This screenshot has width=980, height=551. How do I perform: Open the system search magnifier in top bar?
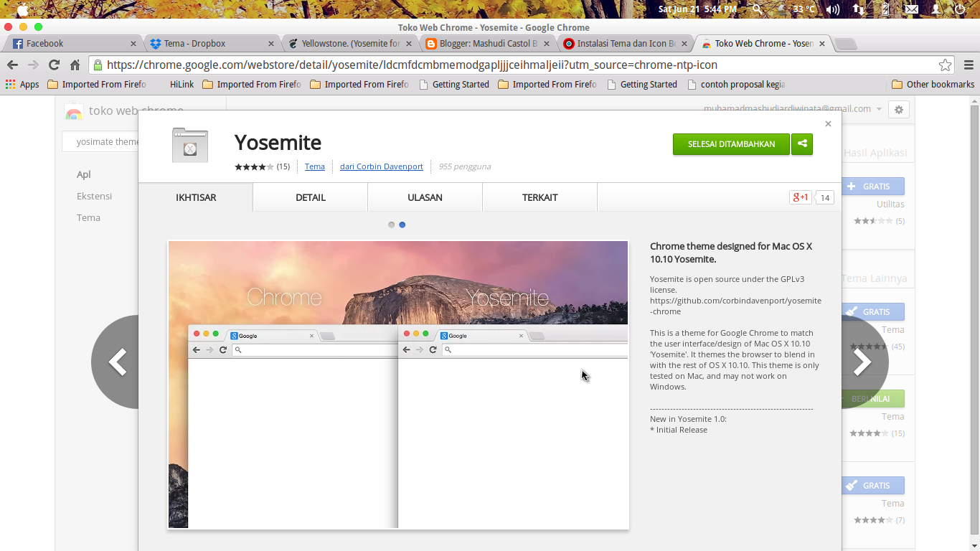pos(758,9)
